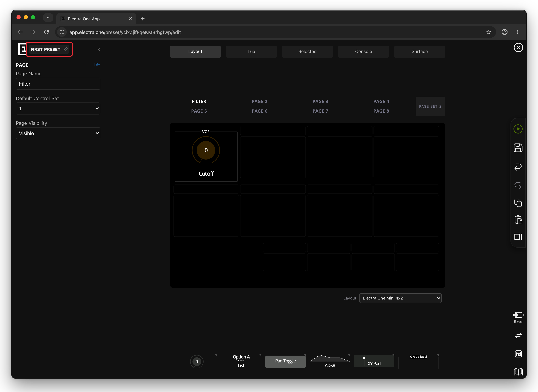This screenshot has width=538, height=392.
Task: Click the blue collapse-to-left arrow beside PAGE
Action: (97, 64)
